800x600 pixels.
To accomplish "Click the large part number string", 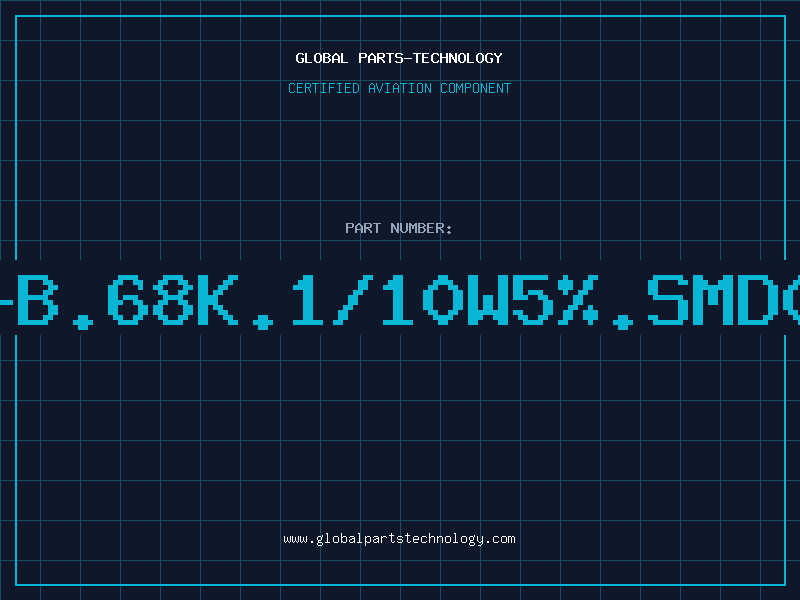I will 400,301.
